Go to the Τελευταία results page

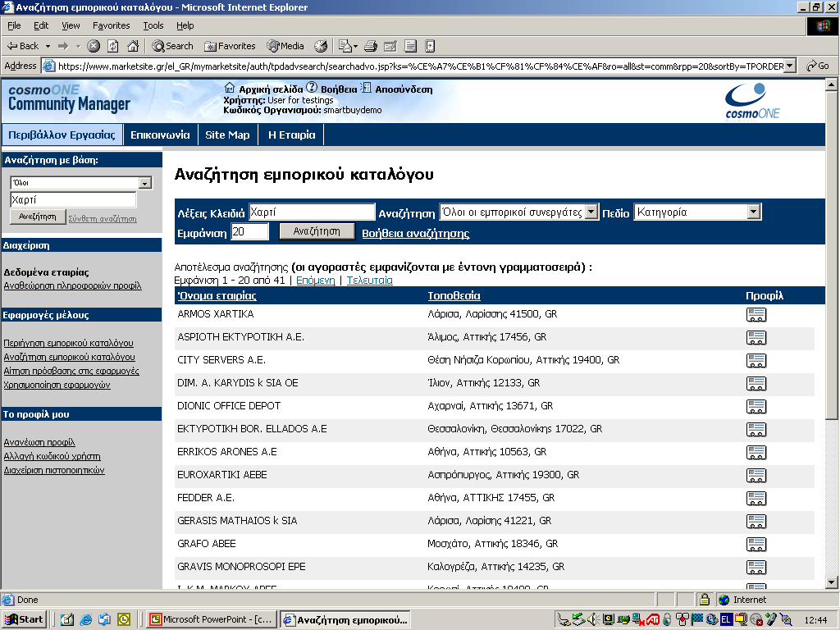click(x=370, y=281)
